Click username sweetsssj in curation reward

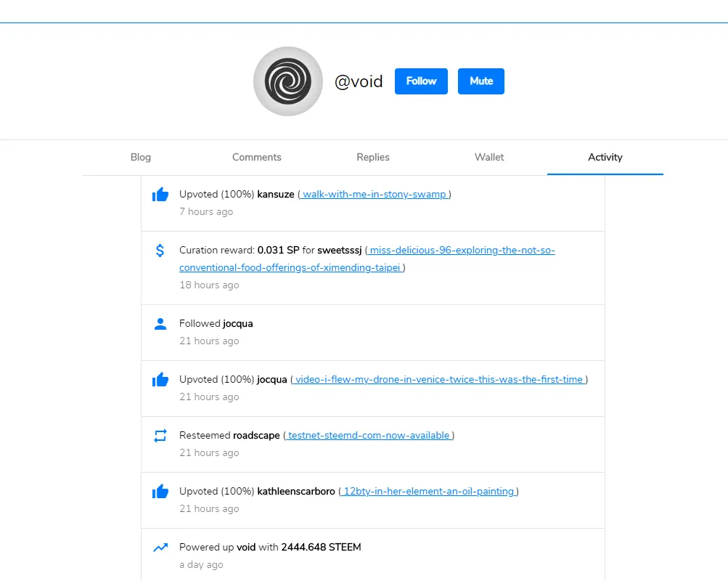point(340,251)
